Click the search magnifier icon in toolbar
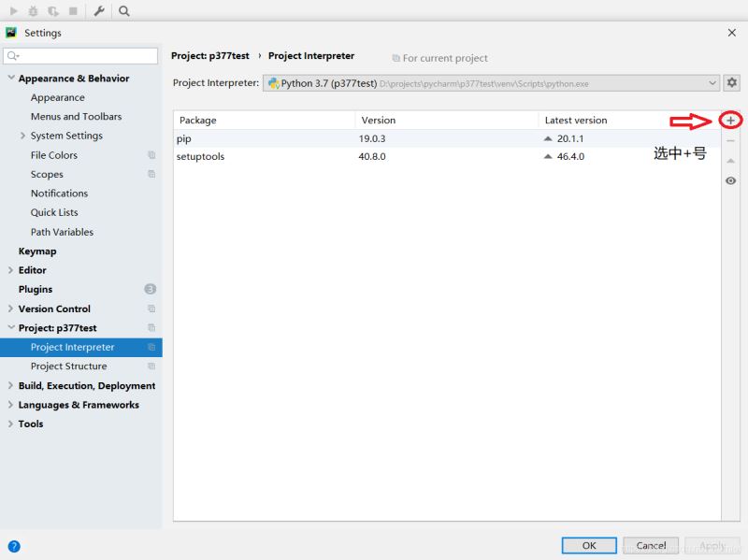Image resolution: width=748 pixels, height=560 pixels. click(x=124, y=10)
